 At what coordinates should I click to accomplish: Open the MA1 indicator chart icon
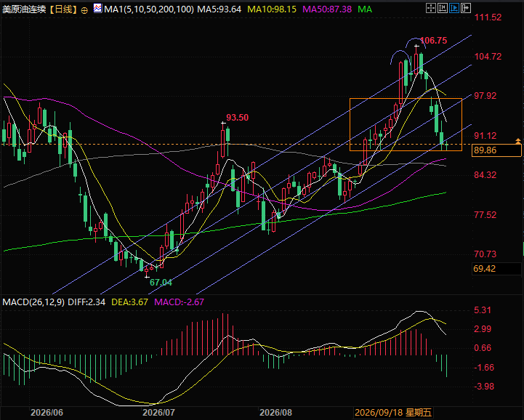click(x=97, y=8)
